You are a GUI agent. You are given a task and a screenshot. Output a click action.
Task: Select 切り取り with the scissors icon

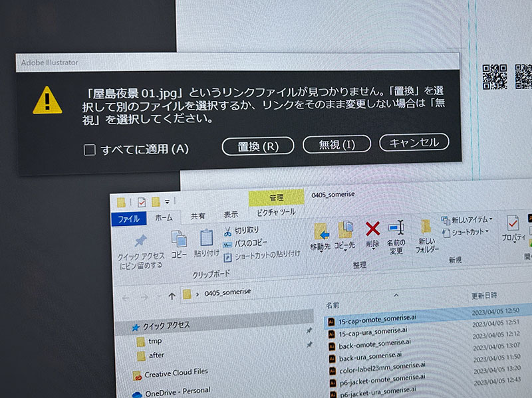click(241, 231)
